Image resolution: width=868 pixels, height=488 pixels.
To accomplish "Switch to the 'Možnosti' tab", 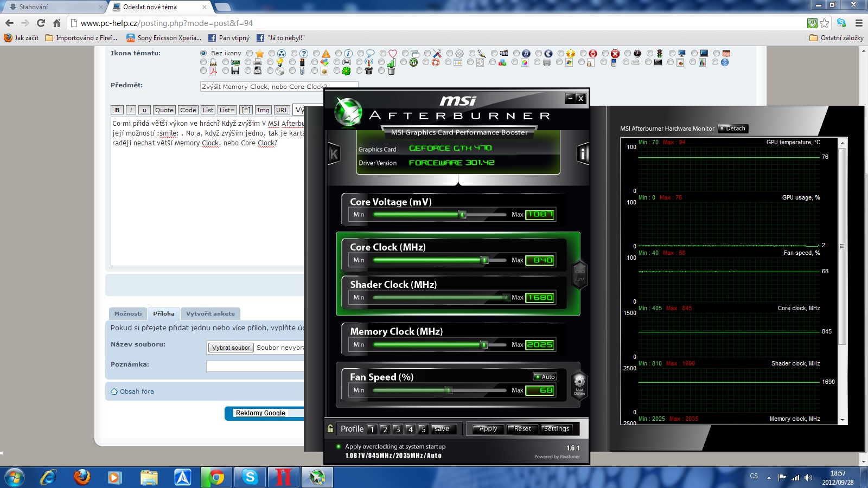I will 128,313.
